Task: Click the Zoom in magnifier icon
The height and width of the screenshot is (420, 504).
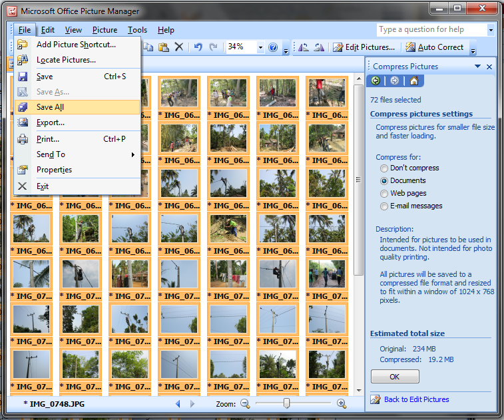Action: [342, 403]
